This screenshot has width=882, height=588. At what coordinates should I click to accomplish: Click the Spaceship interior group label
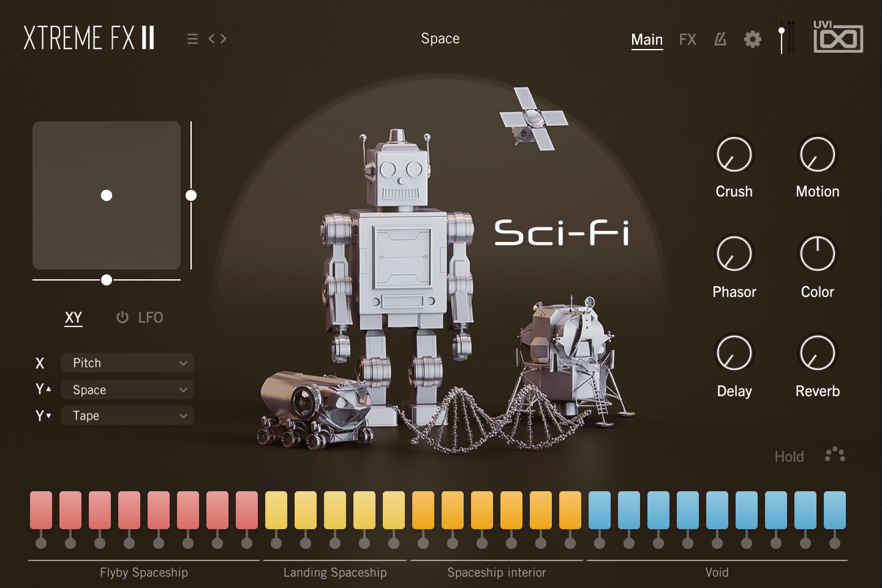[496, 572]
